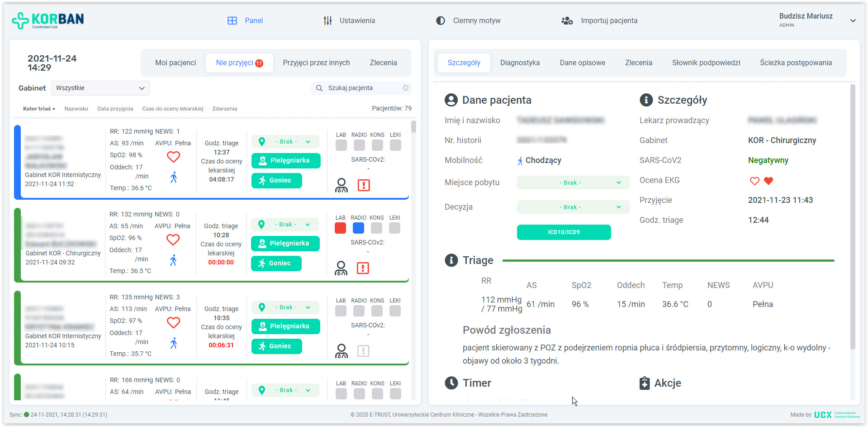Click the filled red heart in Ocena EKG
The image size is (868, 427).
click(768, 181)
